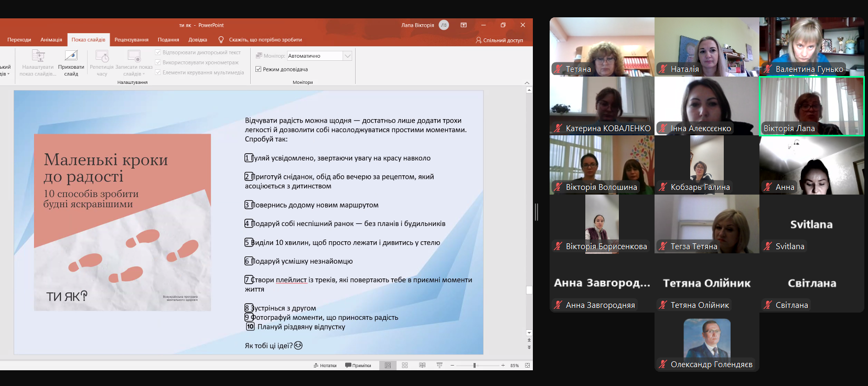Click the zoom in plus button
This screenshot has width=868, height=386.
(503, 366)
